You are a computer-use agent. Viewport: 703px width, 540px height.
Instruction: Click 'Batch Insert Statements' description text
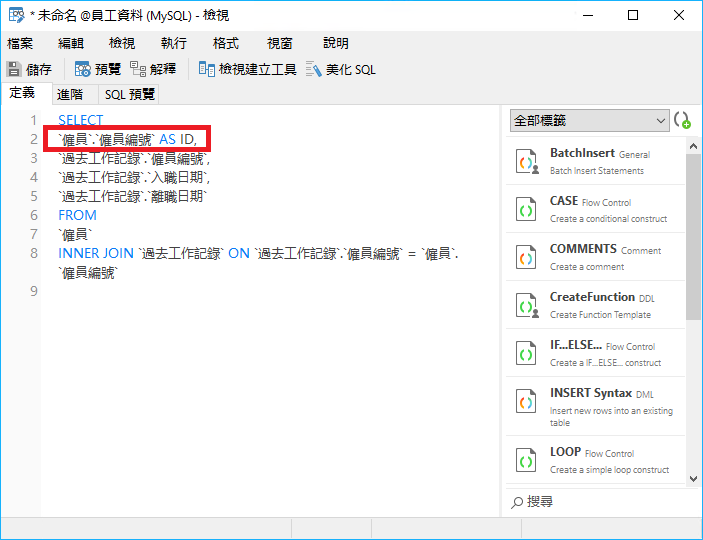pos(597,171)
